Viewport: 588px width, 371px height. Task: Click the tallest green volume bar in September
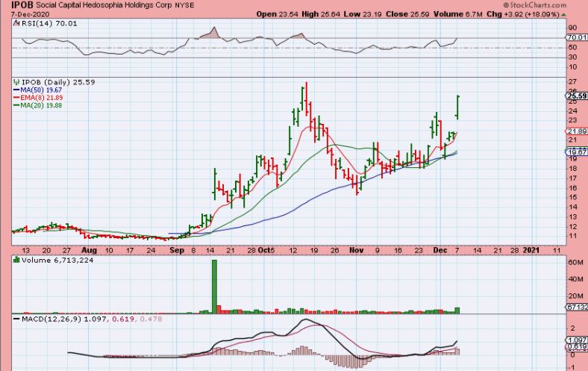(214, 287)
